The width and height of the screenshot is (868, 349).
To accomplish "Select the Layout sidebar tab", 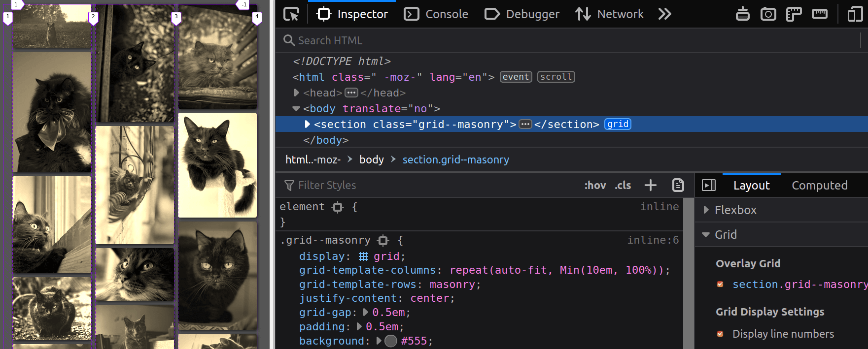I will coord(751,185).
